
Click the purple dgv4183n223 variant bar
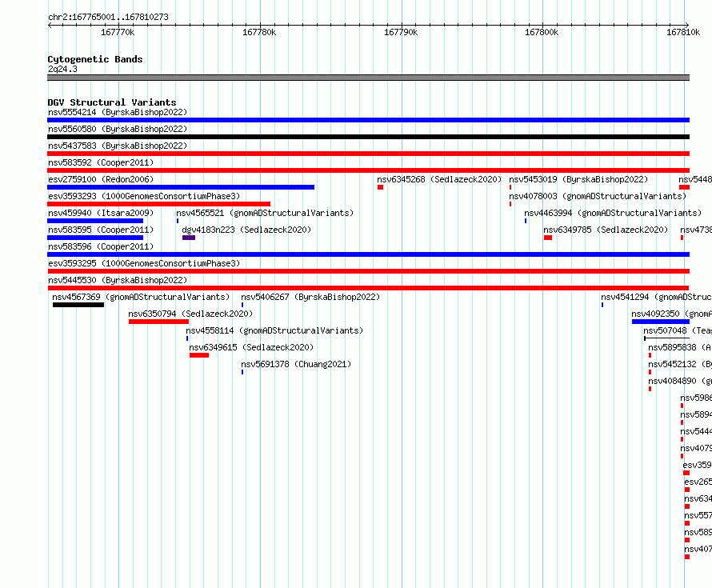click(x=189, y=238)
